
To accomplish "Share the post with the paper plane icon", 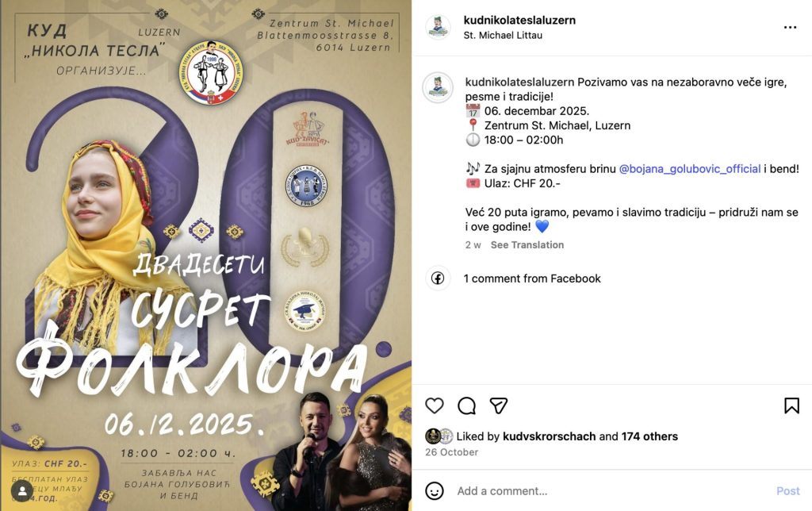I will point(498,405).
